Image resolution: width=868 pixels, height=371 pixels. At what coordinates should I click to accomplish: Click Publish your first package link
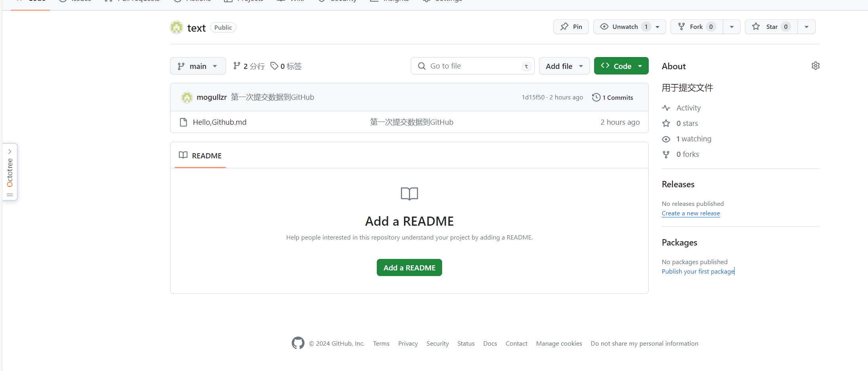coord(698,272)
